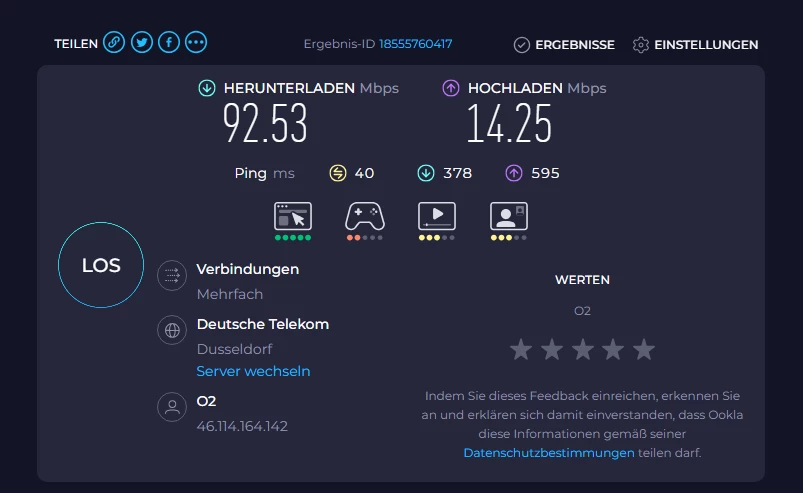
Task: Click the gaming controller quality icon
Action: [x=365, y=217]
